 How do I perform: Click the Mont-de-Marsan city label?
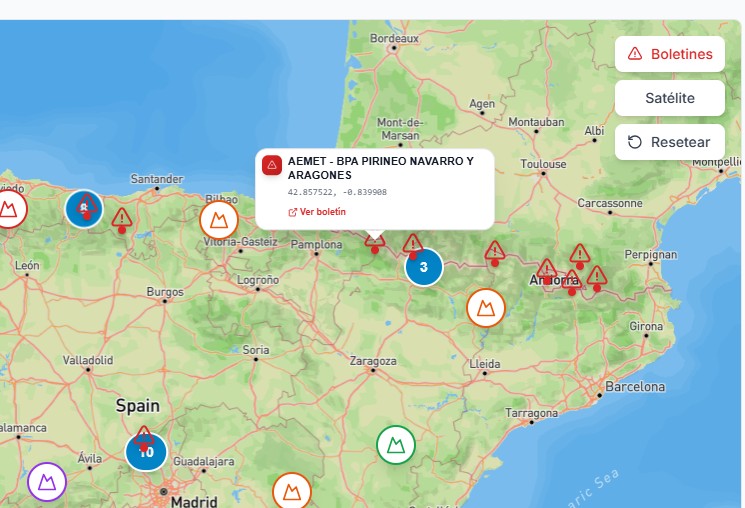(400, 129)
